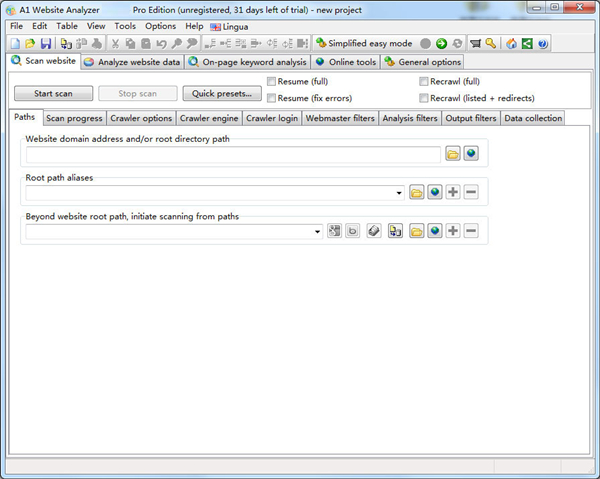Image resolution: width=600 pixels, height=479 pixels.
Task: Toggle Simplified easy mode
Action: coord(364,44)
